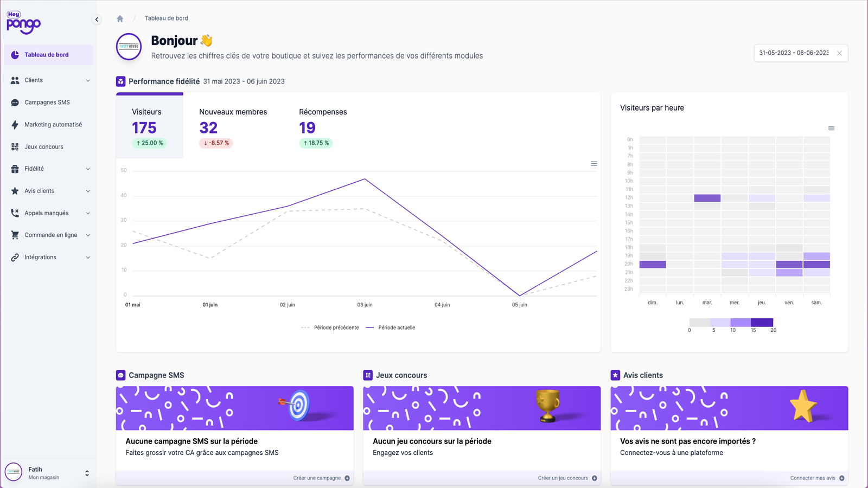
Task: Click the Jeux concours section icon
Action: [x=368, y=375]
